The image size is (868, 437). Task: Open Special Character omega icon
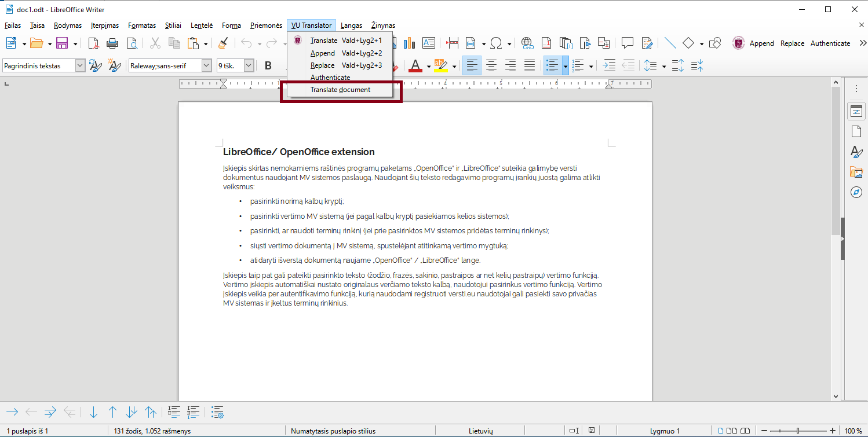[x=495, y=43]
